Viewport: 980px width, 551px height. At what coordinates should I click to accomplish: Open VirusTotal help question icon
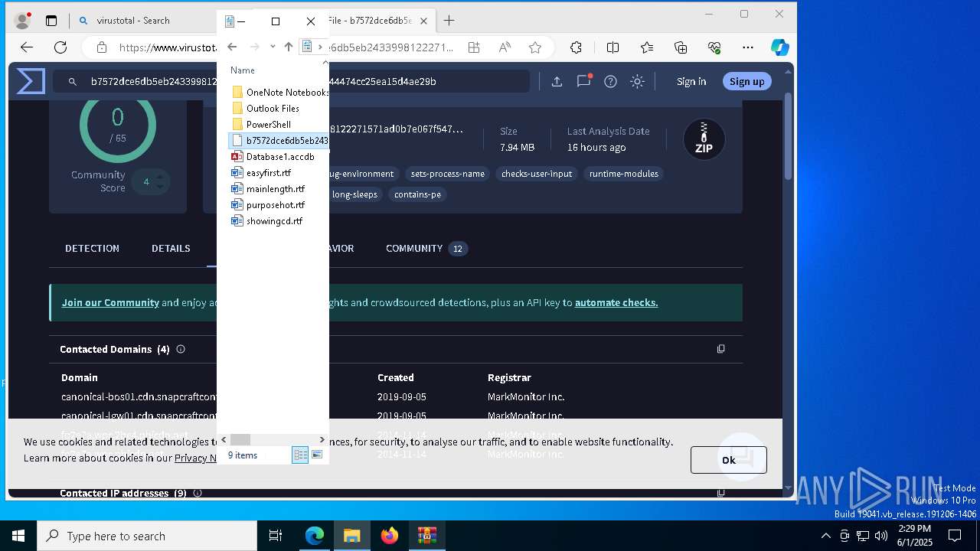[610, 81]
